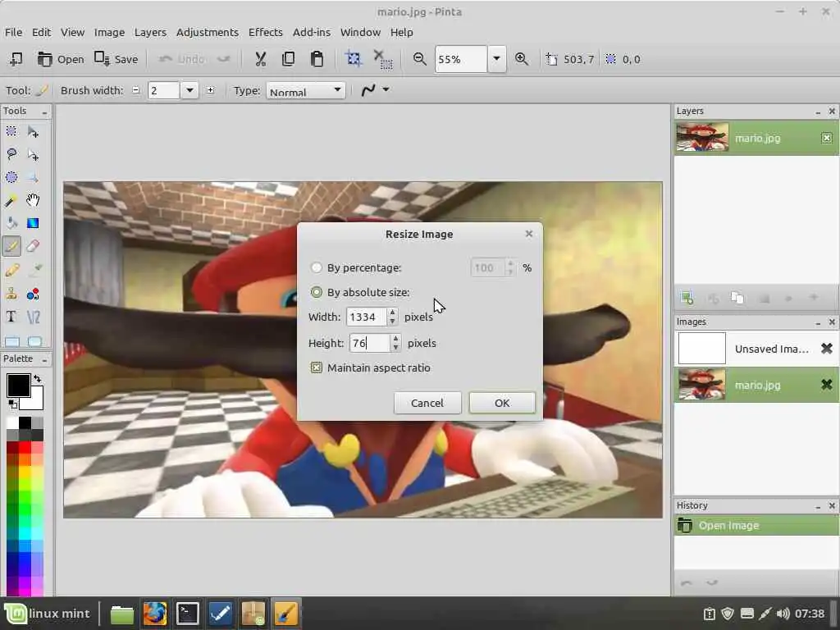Select the Magic Wand tool
Screen dimensions: 840x630
[11, 200]
